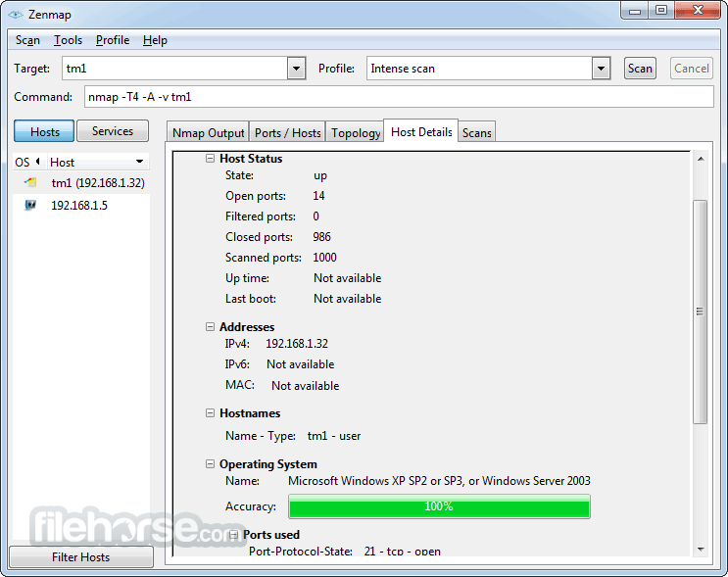This screenshot has width=728, height=577.
Task: Open the Profile menu
Action: tap(113, 40)
